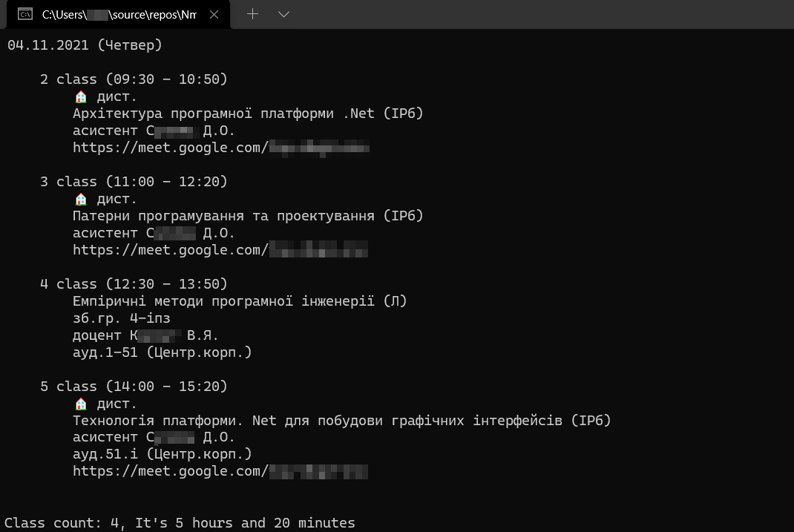The image size is (794, 532).
Task: Click the terminal tab console icon
Action: point(25,14)
